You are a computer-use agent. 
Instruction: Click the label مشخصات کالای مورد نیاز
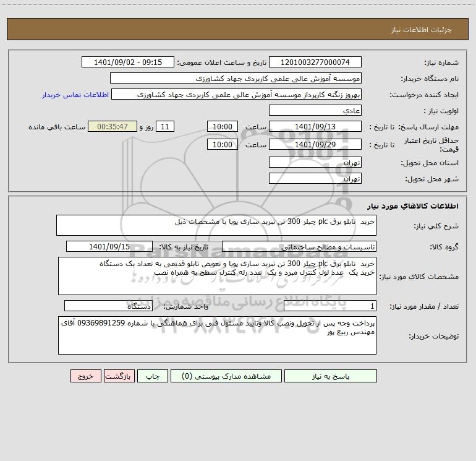(419, 277)
